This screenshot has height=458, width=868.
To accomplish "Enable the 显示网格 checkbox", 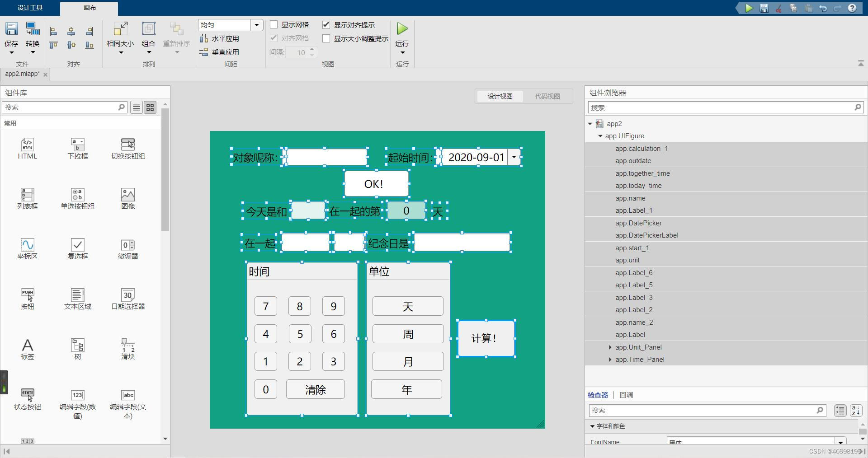I will pyautogui.click(x=274, y=25).
